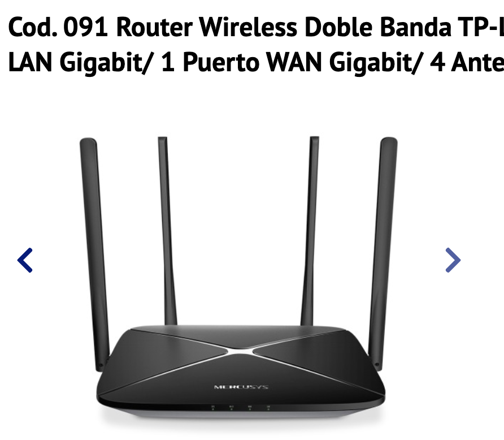Click the inner right antenna of router
This screenshot has height=440, width=504.
click(x=310, y=231)
